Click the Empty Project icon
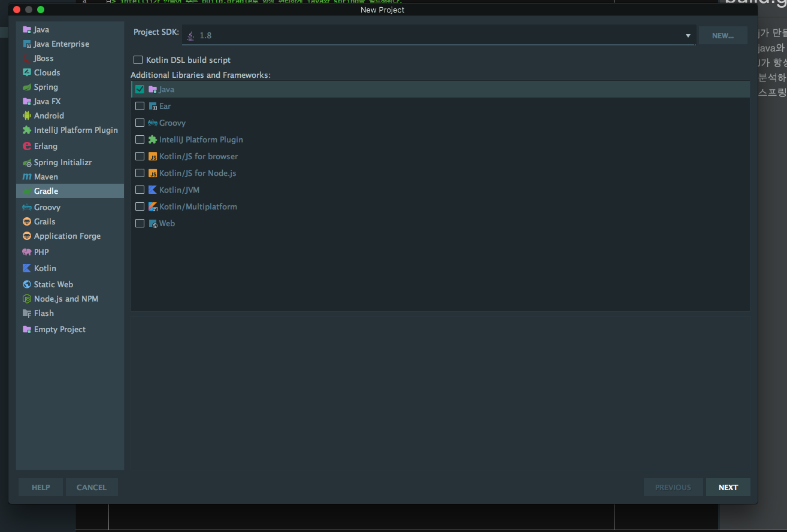Viewport: 787px width, 532px height. (x=26, y=329)
